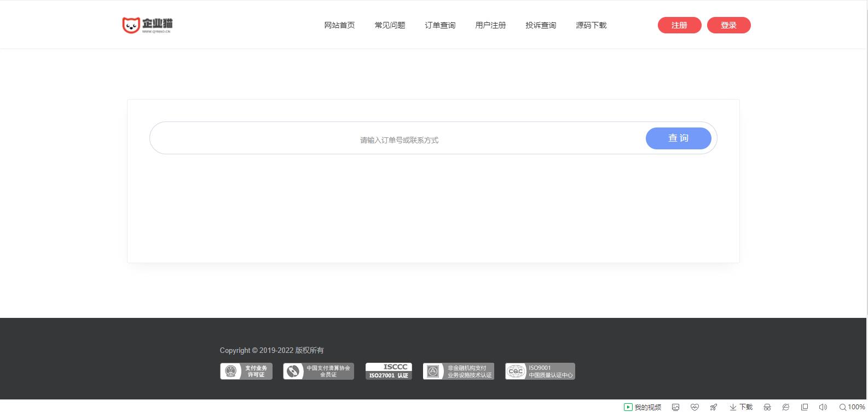Navigate to 源码下载
The height and width of the screenshot is (412, 868).
591,25
